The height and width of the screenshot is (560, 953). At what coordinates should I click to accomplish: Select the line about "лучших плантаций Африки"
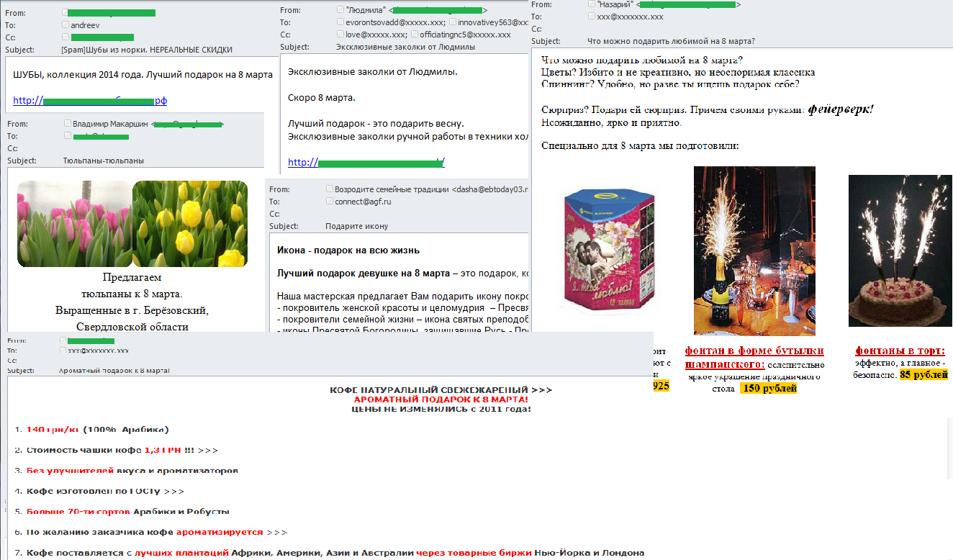click(x=335, y=553)
